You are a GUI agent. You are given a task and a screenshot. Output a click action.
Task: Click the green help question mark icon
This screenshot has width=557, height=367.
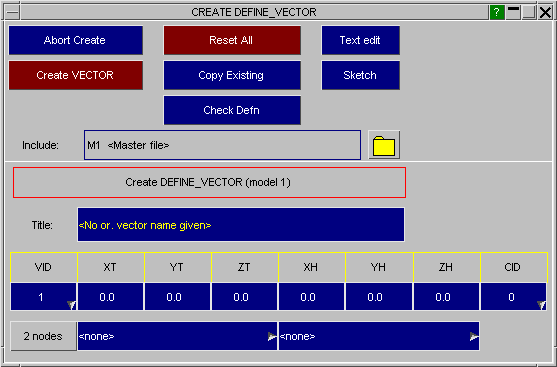pyautogui.click(x=497, y=12)
